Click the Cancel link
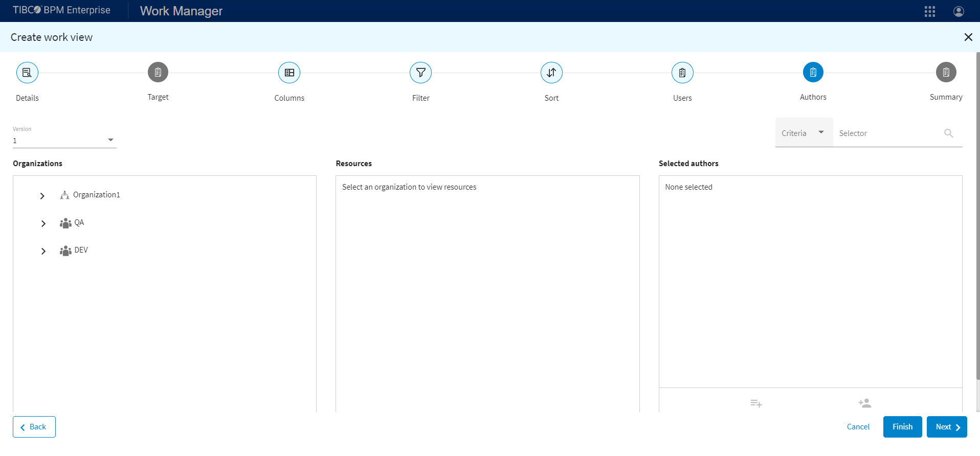Image resolution: width=980 pixels, height=456 pixels. (858, 427)
